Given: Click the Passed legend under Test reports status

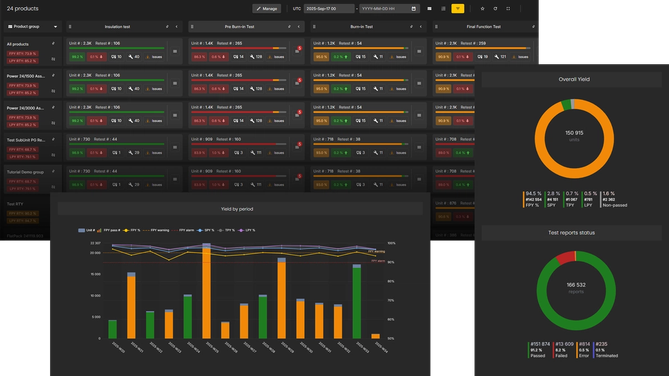Looking at the screenshot, I should point(539,350).
